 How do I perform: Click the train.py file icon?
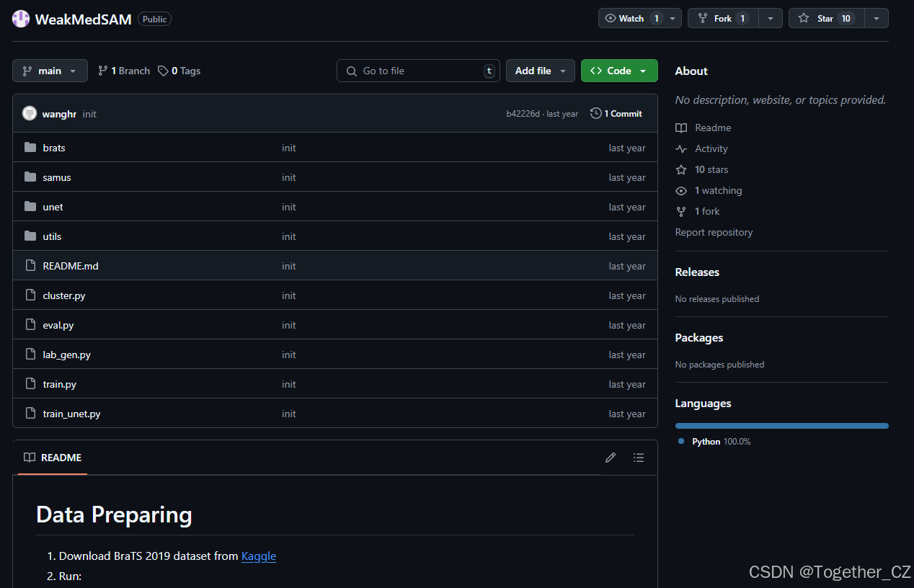point(30,384)
